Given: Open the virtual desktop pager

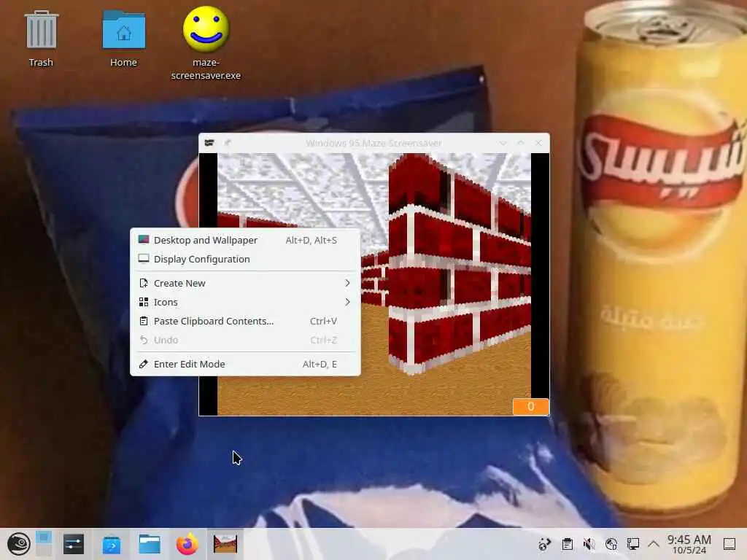Looking at the screenshot, I should pos(44,544).
